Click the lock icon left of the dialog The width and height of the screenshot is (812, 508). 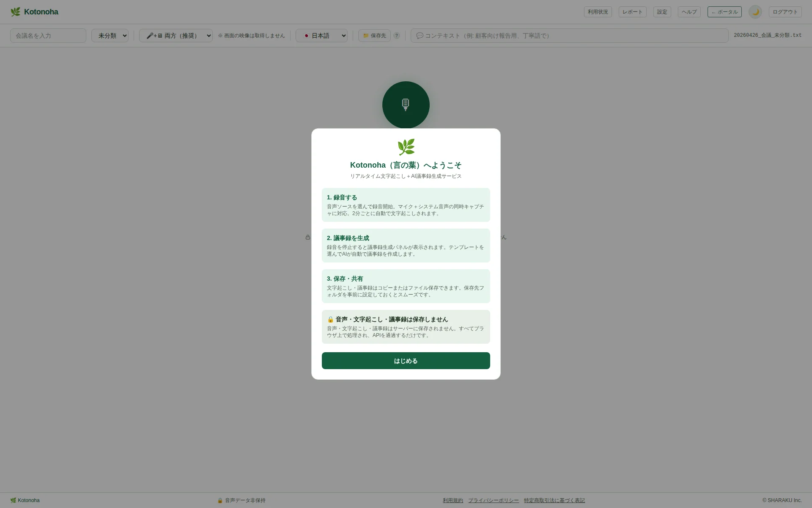[x=308, y=237]
